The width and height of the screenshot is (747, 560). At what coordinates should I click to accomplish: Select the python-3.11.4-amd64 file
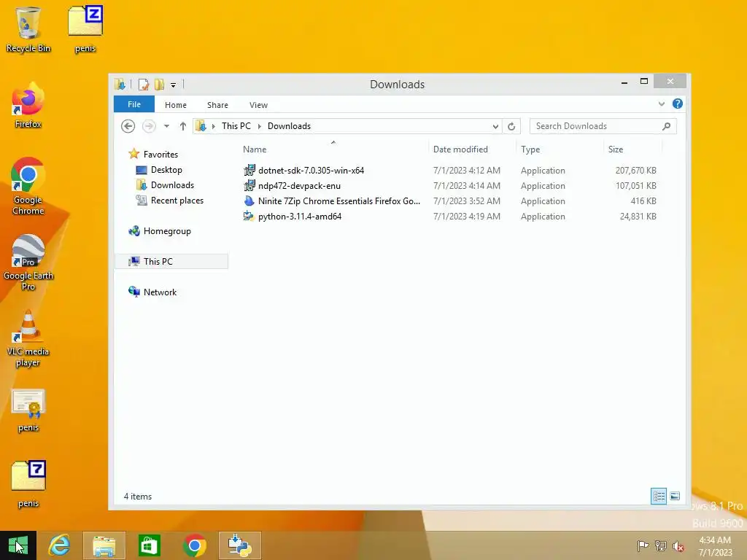299,216
